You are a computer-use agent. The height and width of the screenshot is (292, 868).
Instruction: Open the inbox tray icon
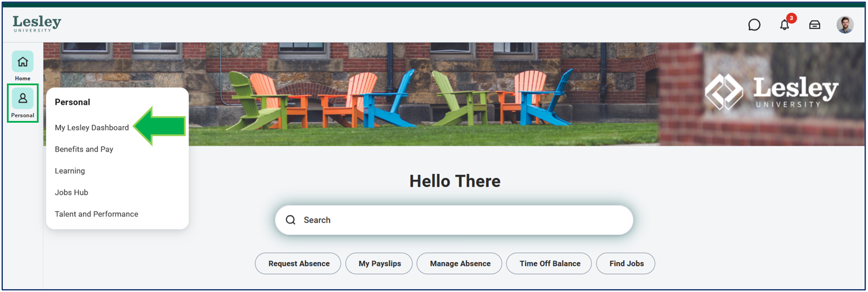point(814,25)
